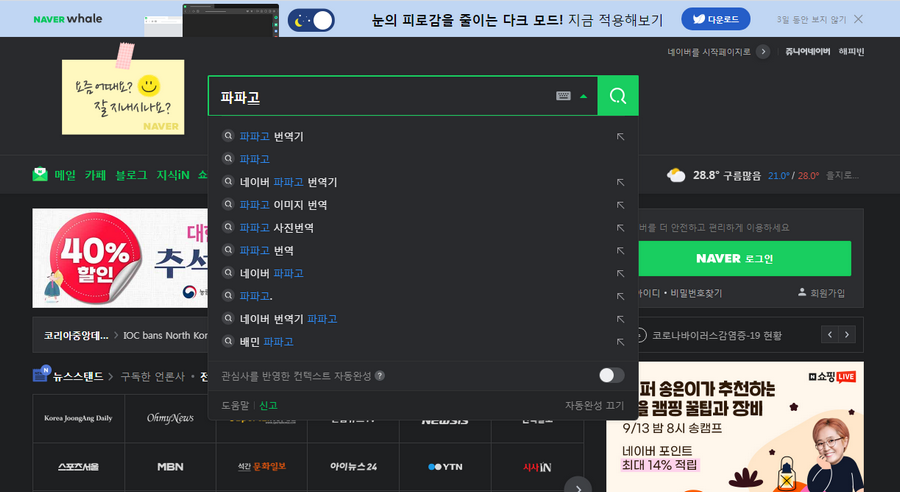Viewport: 900px width, 492px height.
Task: Click fill arrow for 네이버 파파고 suggestion
Action: 620,273
